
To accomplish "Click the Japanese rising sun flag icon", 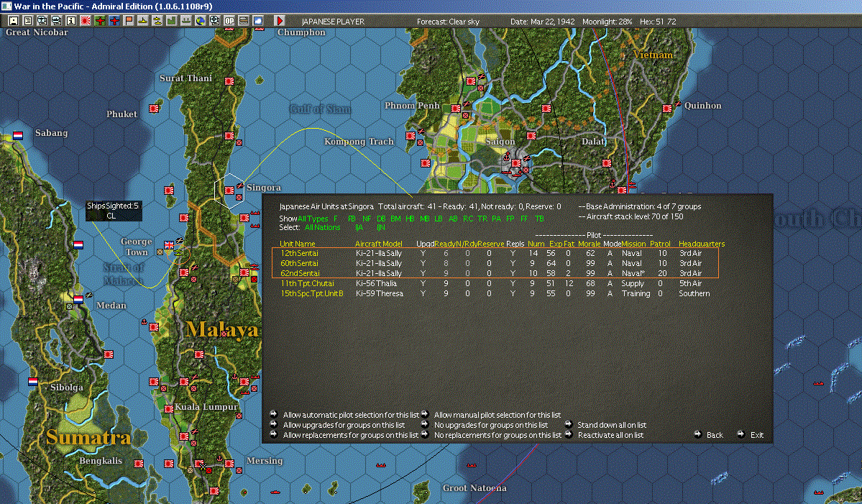I will click(x=86, y=21).
